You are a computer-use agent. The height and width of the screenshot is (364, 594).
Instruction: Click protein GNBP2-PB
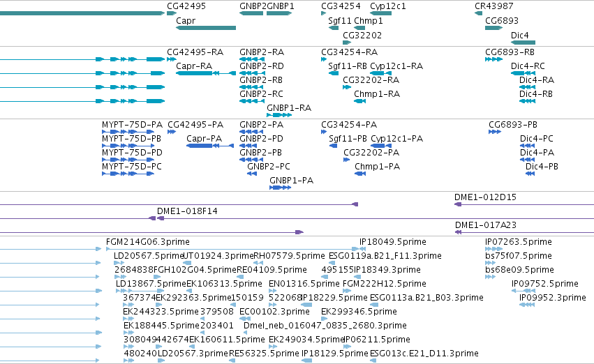coord(260,153)
